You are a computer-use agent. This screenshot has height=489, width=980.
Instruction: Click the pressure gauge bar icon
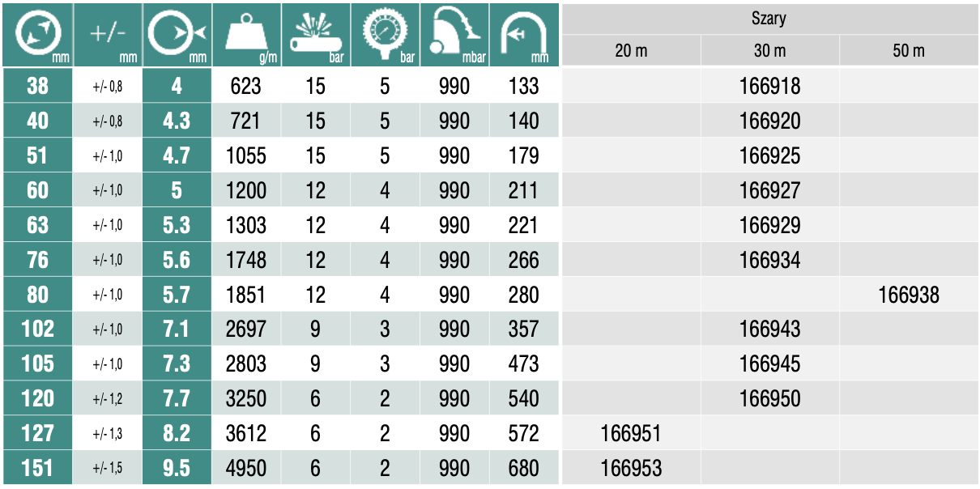click(384, 34)
